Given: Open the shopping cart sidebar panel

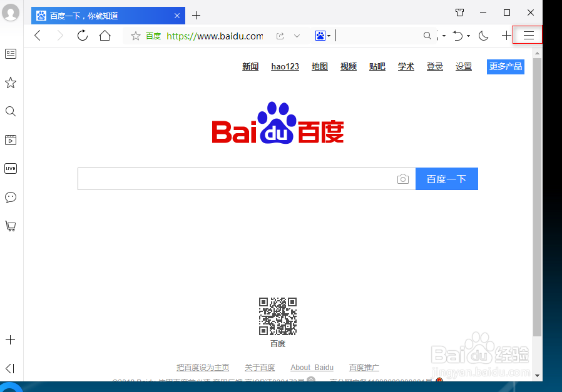Looking at the screenshot, I should pos(11,226).
